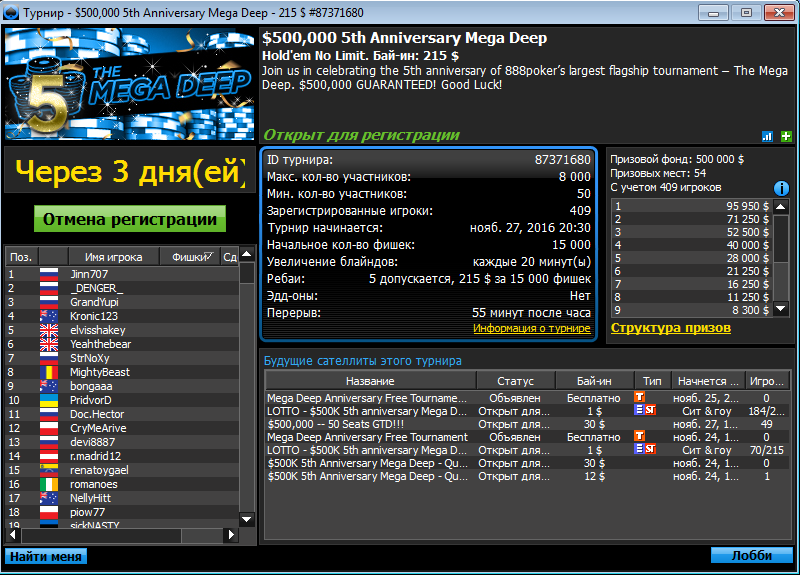The height and width of the screenshot is (575, 800).
Task: Select the 12 $ buy-in satellite row
Action: 528,477
